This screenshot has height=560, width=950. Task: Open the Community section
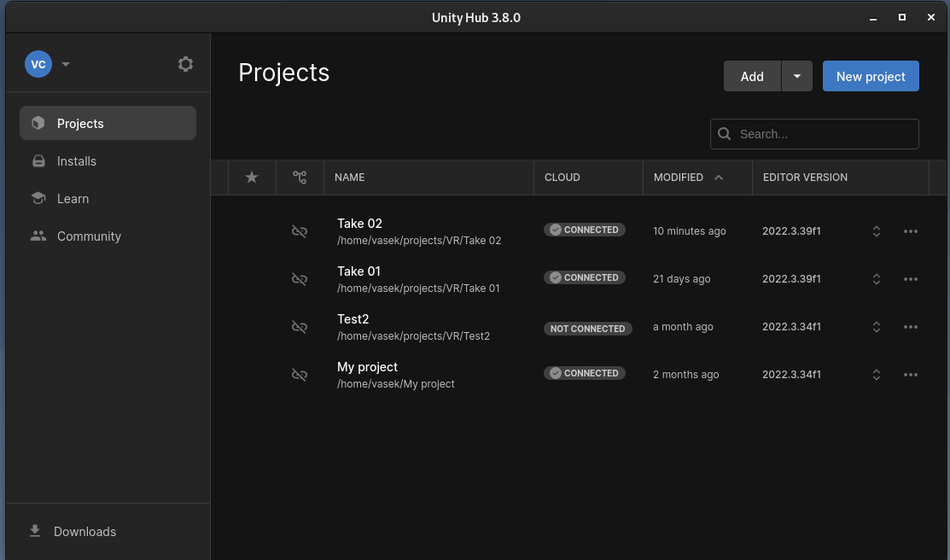coord(89,236)
